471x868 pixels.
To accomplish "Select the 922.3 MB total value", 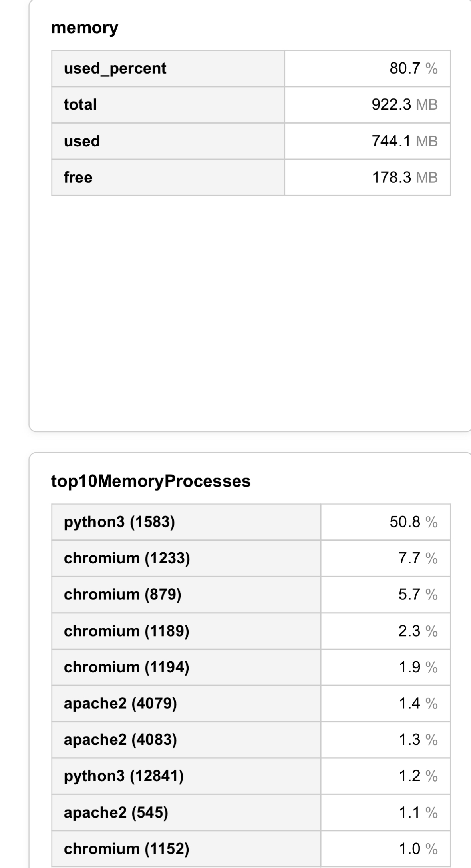I will click(x=404, y=105).
